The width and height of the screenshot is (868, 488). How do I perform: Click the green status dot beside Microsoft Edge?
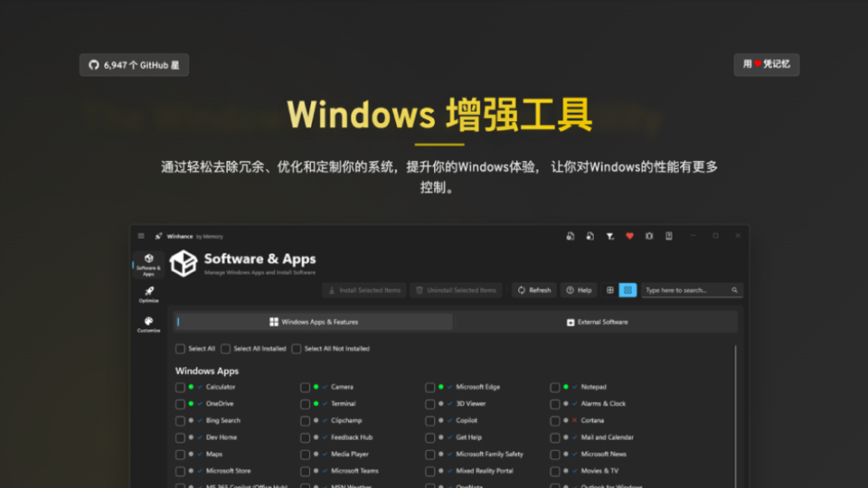click(x=440, y=387)
